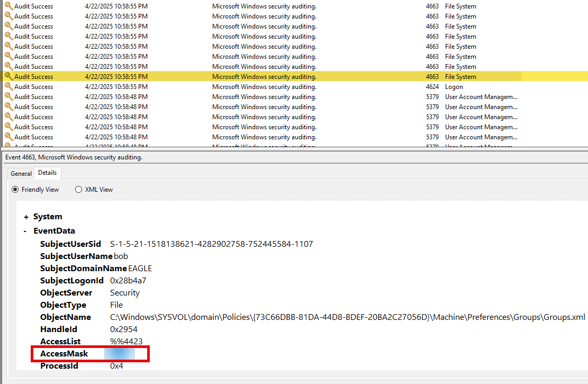This screenshot has height=384, width=588.
Task: Click the blurred AccessMask value
Action: [x=120, y=354]
